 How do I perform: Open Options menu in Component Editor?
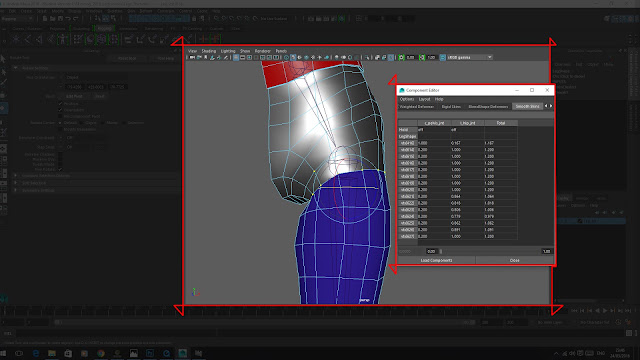pos(407,99)
